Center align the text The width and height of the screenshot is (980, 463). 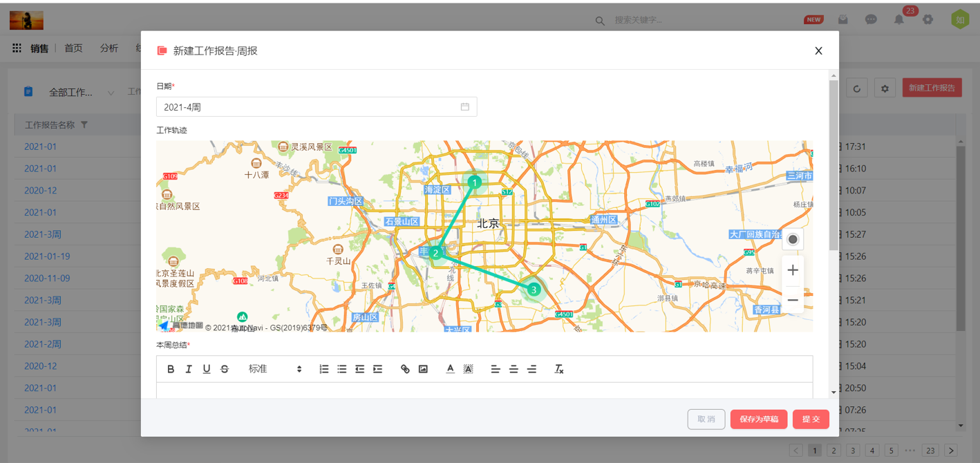[x=513, y=369]
